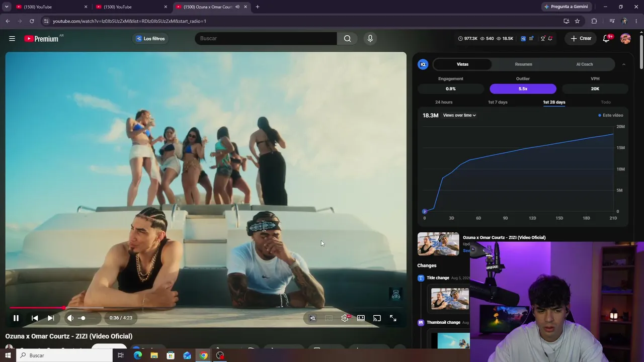
Task: Open the tab search dropdown in Chrome
Action: click(7, 7)
